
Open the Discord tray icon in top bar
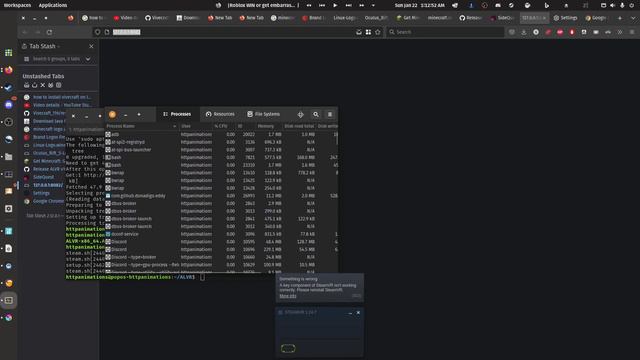(498, 5)
